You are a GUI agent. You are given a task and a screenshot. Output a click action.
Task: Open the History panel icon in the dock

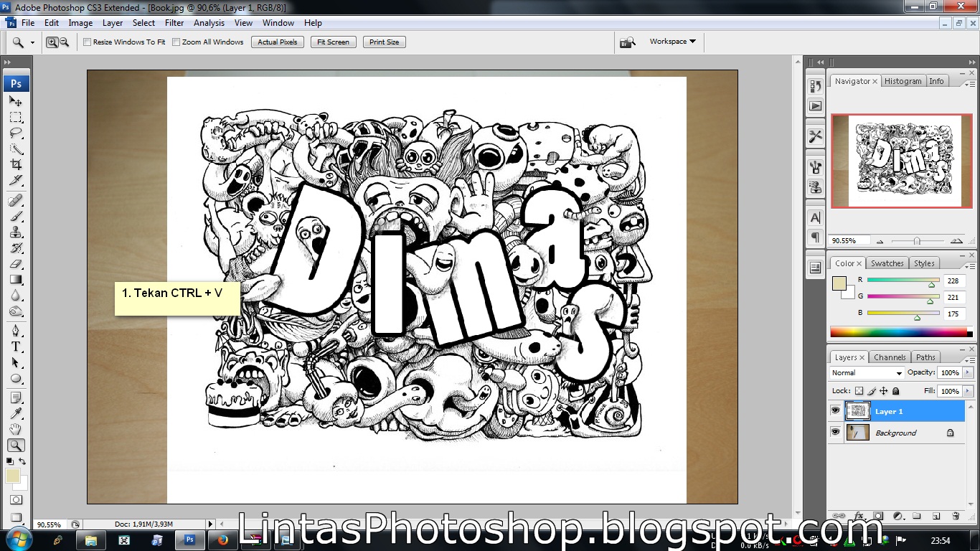[x=816, y=86]
